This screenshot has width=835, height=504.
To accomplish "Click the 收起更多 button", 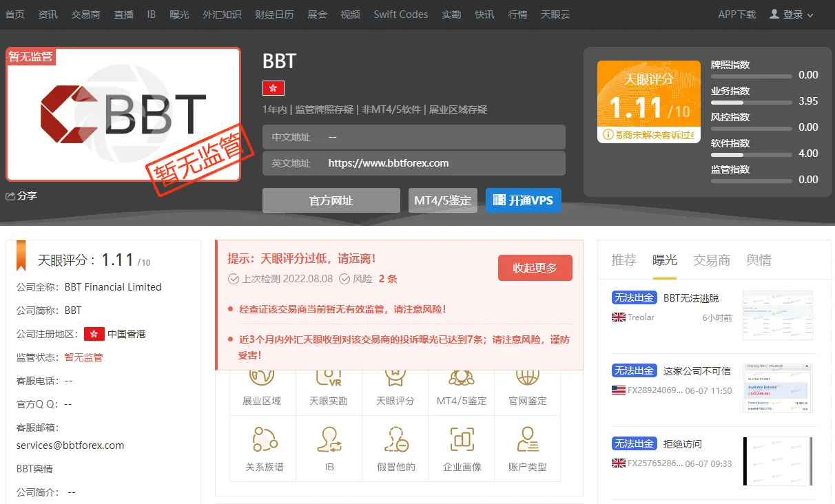I will click(x=535, y=268).
